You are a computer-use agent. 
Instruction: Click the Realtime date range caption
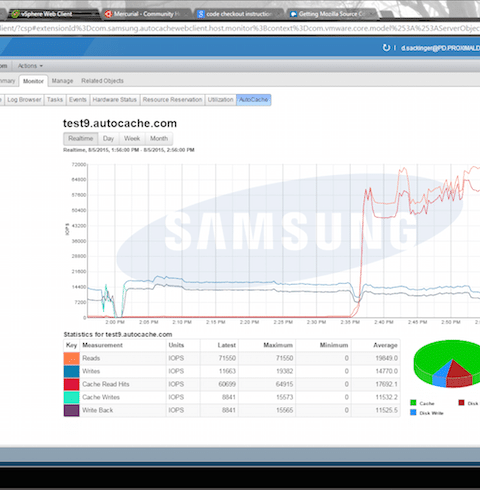click(x=129, y=150)
